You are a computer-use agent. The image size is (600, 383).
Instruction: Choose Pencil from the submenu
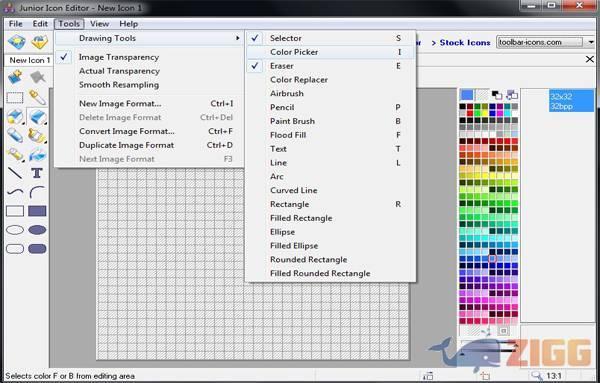tap(331, 107)
